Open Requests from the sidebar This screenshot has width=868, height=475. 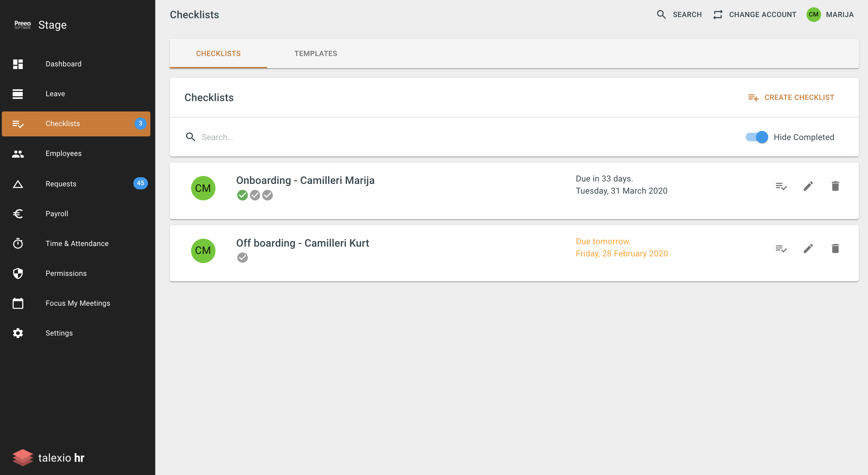pyautogui.click(x=76, y=184)
